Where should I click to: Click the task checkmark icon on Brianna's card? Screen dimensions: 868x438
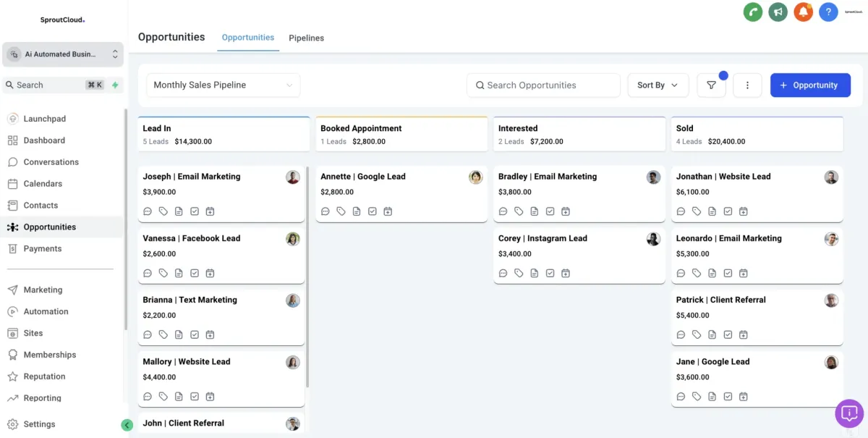point(195,334)
